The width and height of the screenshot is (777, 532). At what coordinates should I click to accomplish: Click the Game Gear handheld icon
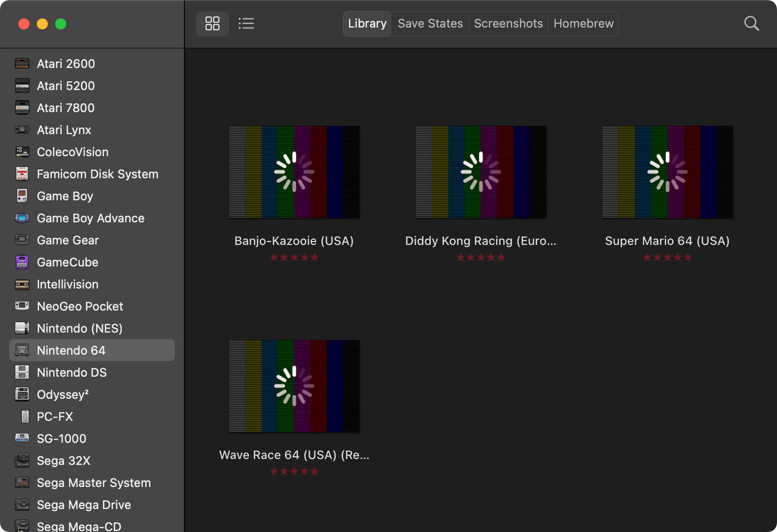[22, 240]
